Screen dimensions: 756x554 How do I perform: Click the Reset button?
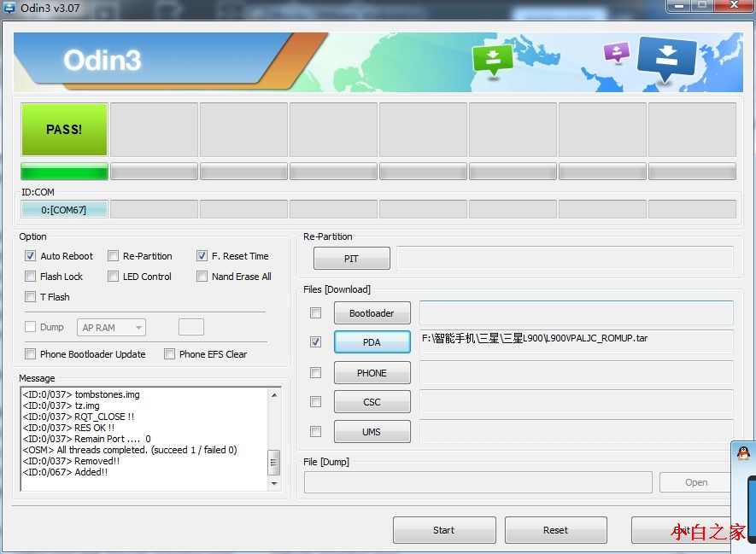[556, 530]
